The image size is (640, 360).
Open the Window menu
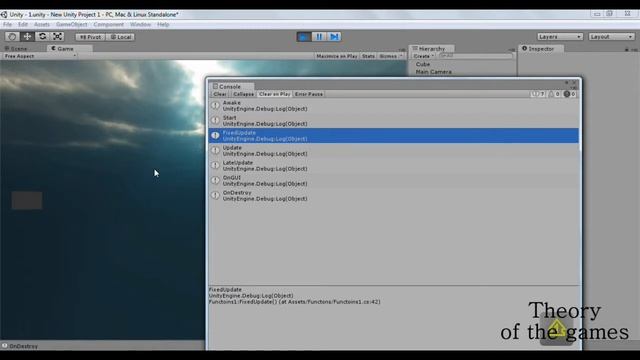pos(140,24)
